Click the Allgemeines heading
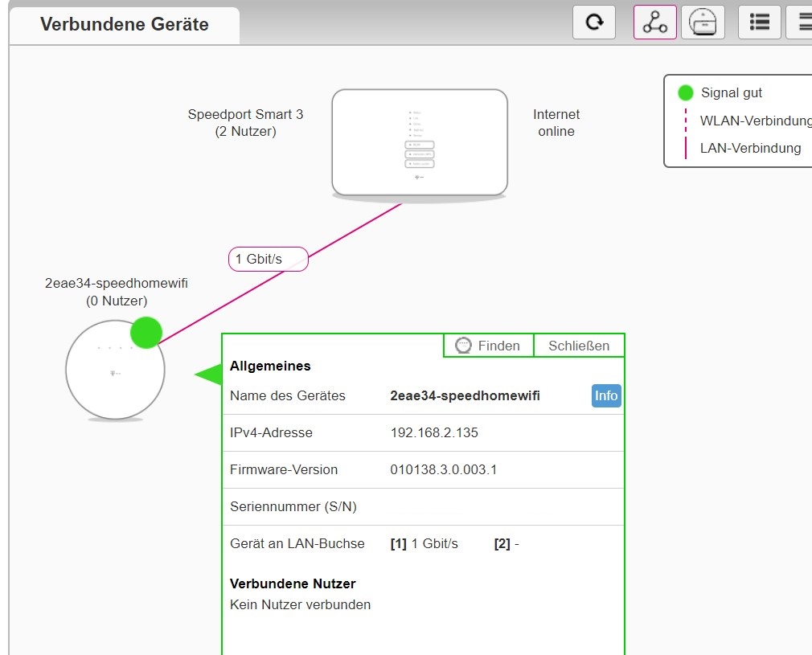This screenshot has width=812, height=655. 270,366
